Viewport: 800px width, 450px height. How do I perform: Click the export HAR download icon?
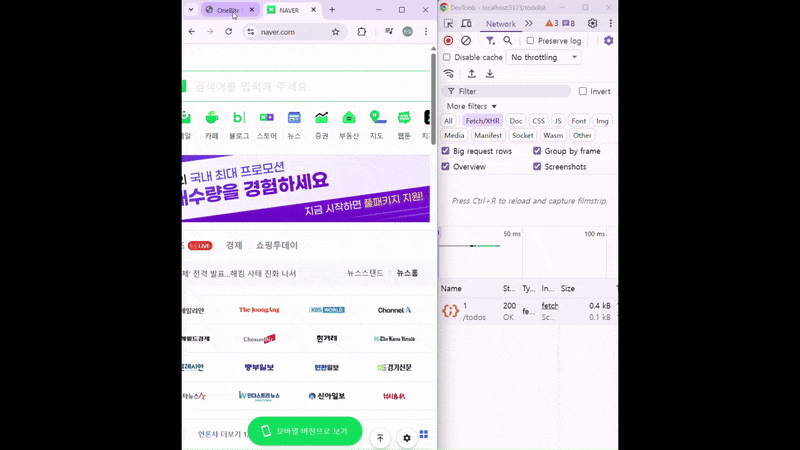pos(490,74)
